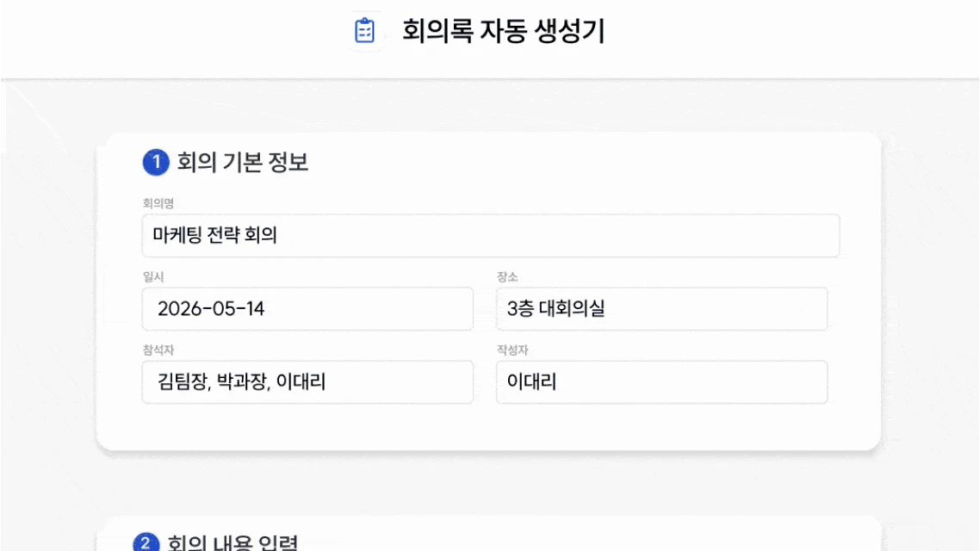
Task: Focus the 회의명 field with 마케팅 전략 회의
Action: click(491, 236)
